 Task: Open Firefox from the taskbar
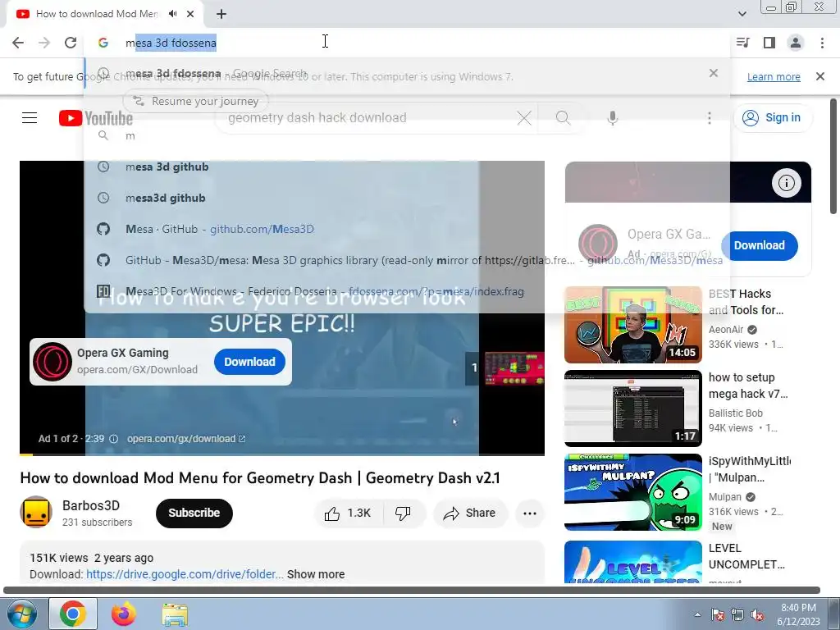tap(124, 614)
